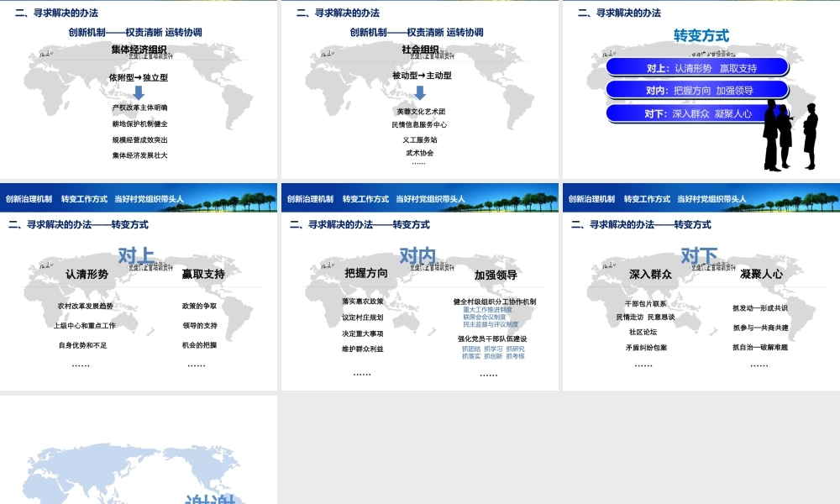Click the heading 深入群众
The height and width of the screenshot is (504, 840).
(x=650, y=274)
